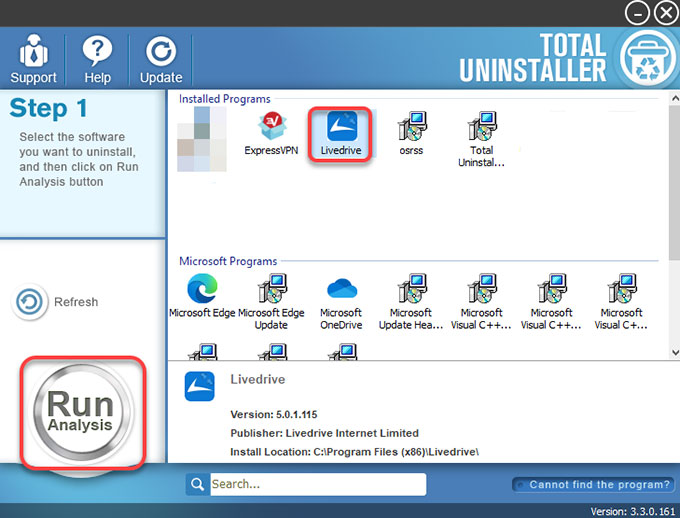Click the Refresh circular arrow button

(x=29, y=302)
